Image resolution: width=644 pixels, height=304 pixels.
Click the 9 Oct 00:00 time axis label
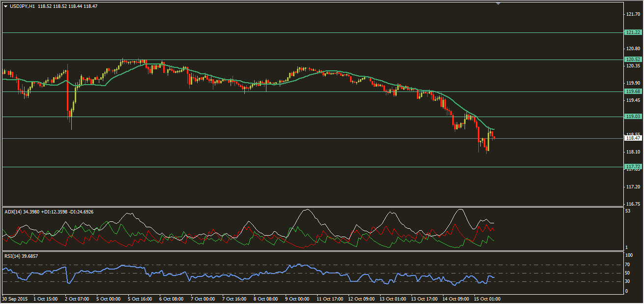[x=296, y=299]
